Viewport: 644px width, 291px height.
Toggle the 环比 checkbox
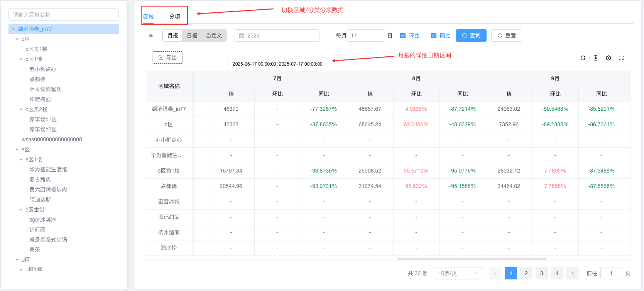pyautogui.click(x=403, y=36)
